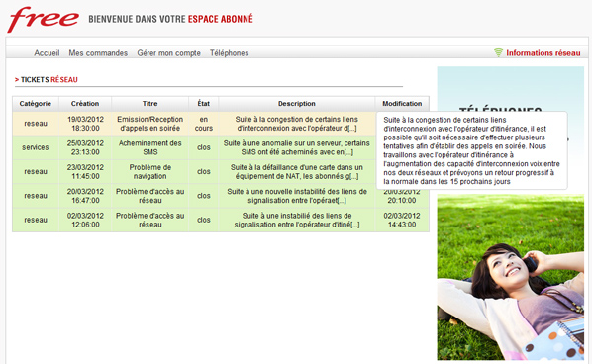Click description about congestion de certains liens
592x364 pixels.
(x=297, y=124)
